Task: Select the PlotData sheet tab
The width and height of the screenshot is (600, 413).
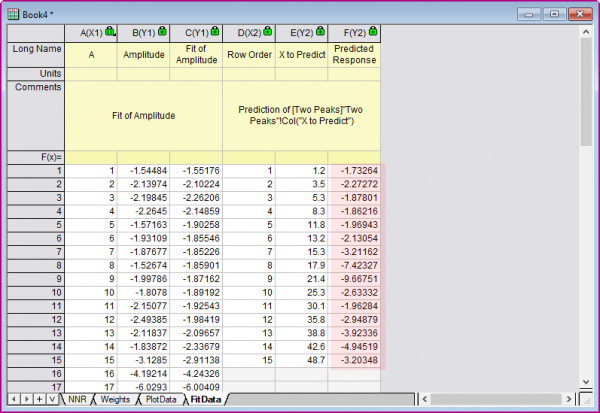Action: (160, 399)
